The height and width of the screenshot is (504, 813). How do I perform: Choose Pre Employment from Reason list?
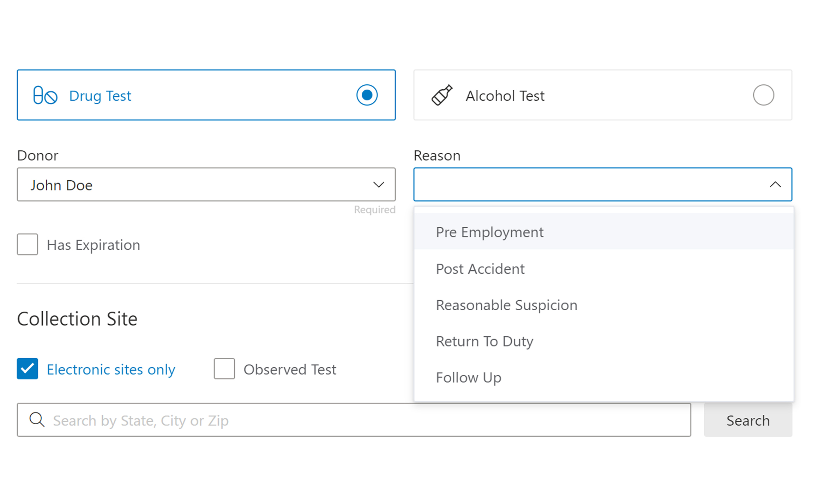click(x=604, y=232)
